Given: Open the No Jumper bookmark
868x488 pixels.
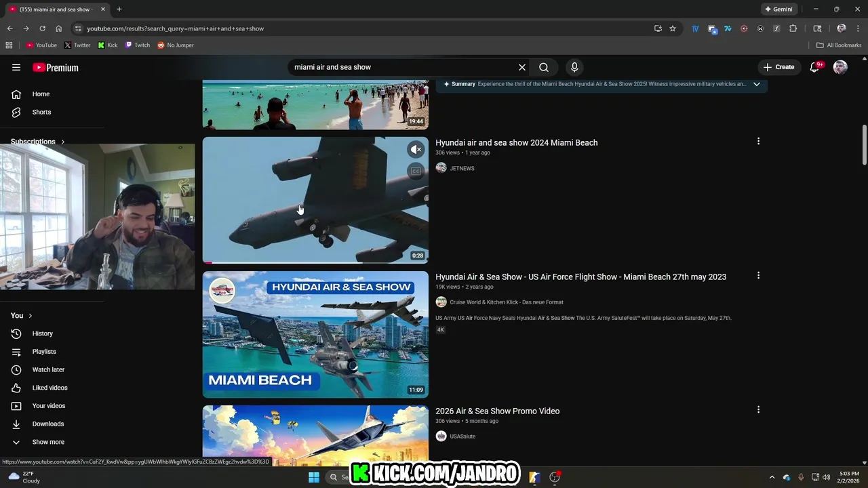Looking at the screenshot, I should coord(175,45).
